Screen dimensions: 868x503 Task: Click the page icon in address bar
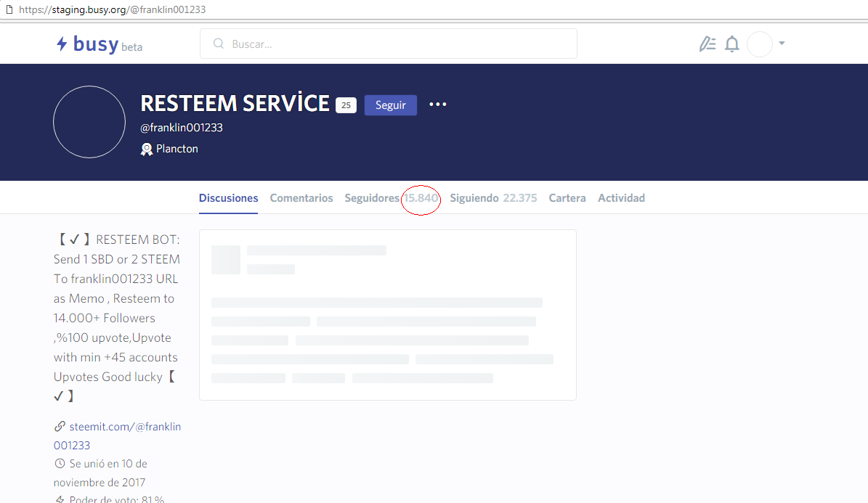[9, 9]
